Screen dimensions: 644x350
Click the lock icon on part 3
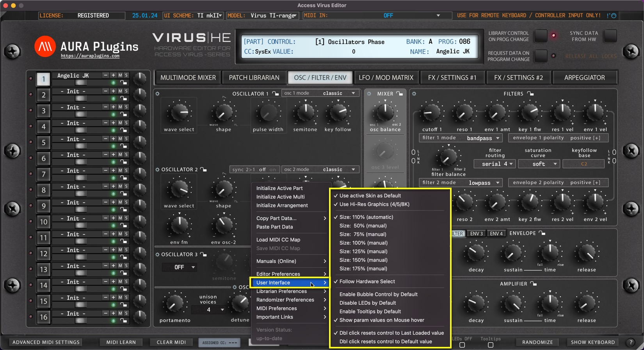tap(123, 114)
